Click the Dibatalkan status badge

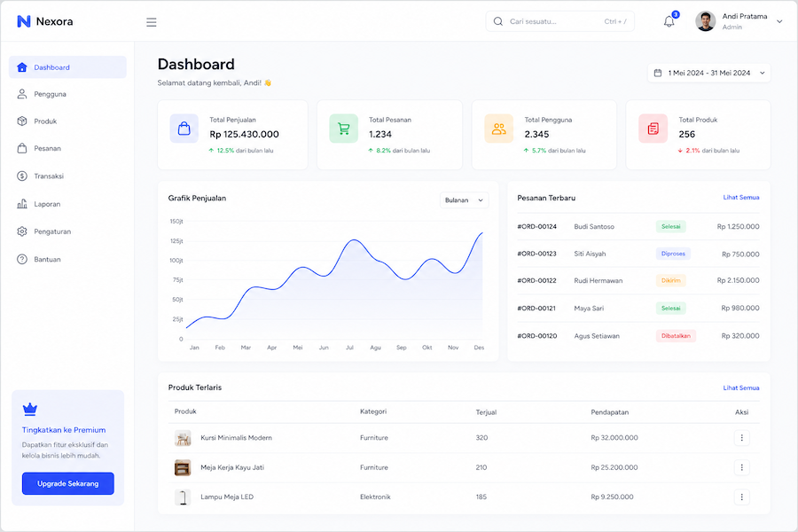pyautogui.click(x=676, y=336)
